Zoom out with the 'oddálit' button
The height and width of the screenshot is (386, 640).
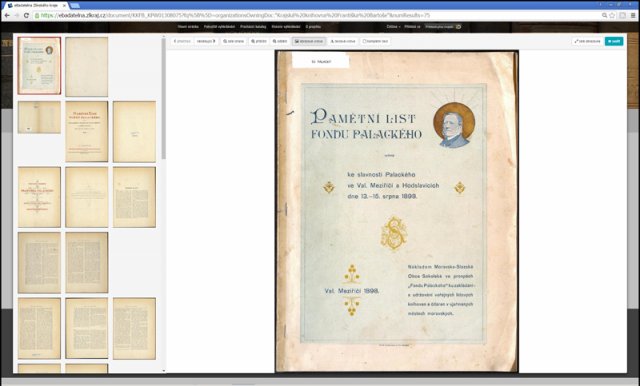280,41
